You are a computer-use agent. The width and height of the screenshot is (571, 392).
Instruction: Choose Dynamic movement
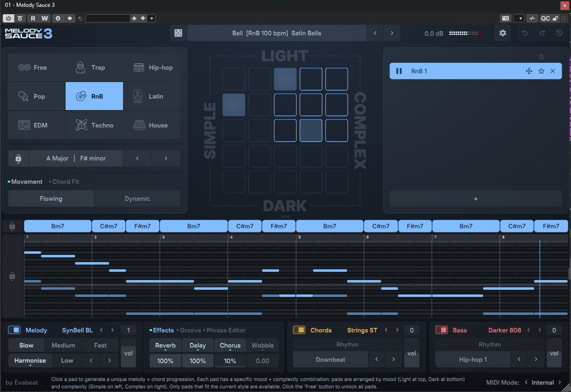(137, 199)
